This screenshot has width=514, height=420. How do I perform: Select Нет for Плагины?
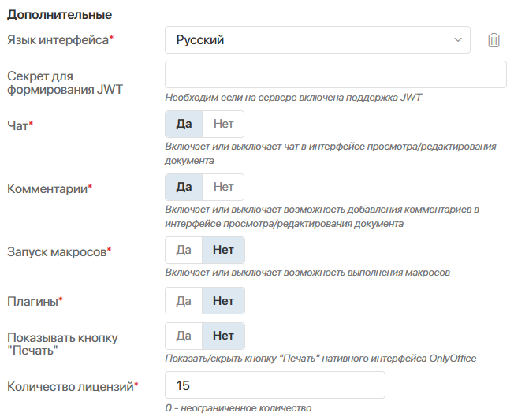point(223,301)
